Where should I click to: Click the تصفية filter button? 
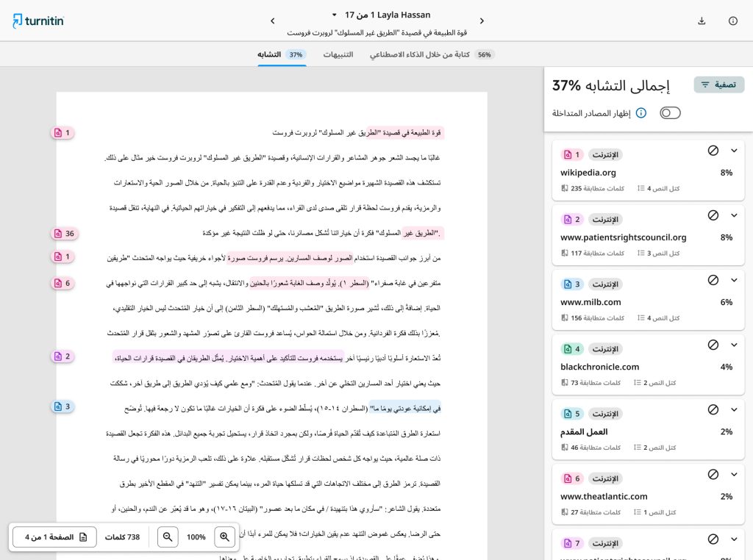(x=719, y=85)
